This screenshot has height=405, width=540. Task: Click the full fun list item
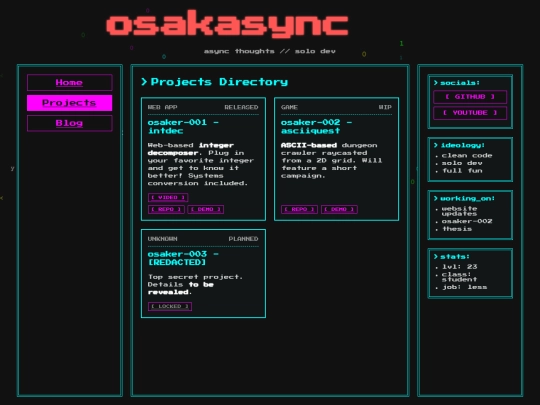pyautogui.click(x=462, y=171)
